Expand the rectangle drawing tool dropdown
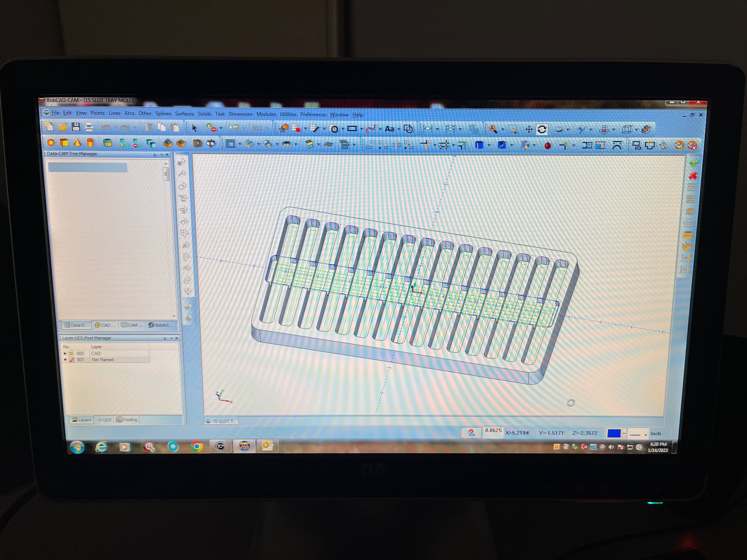The height and width of the screenshot is (560, 747). [362, 129]
